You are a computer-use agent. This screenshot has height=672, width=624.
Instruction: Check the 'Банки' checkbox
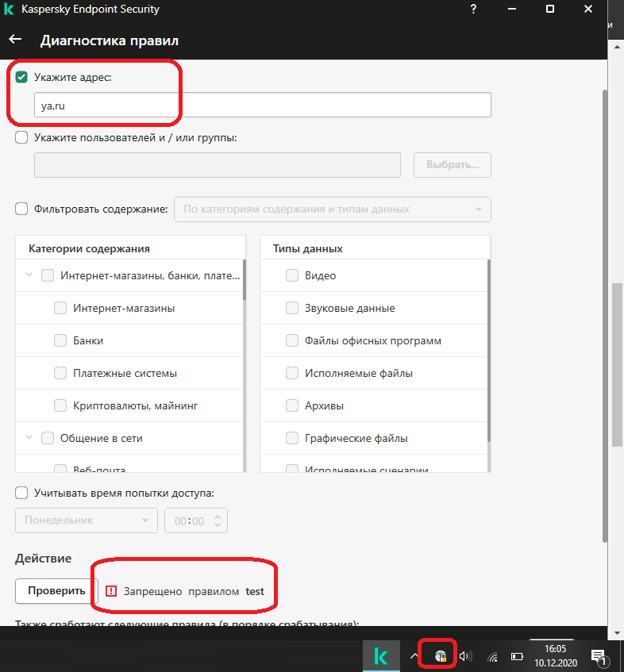60,340
